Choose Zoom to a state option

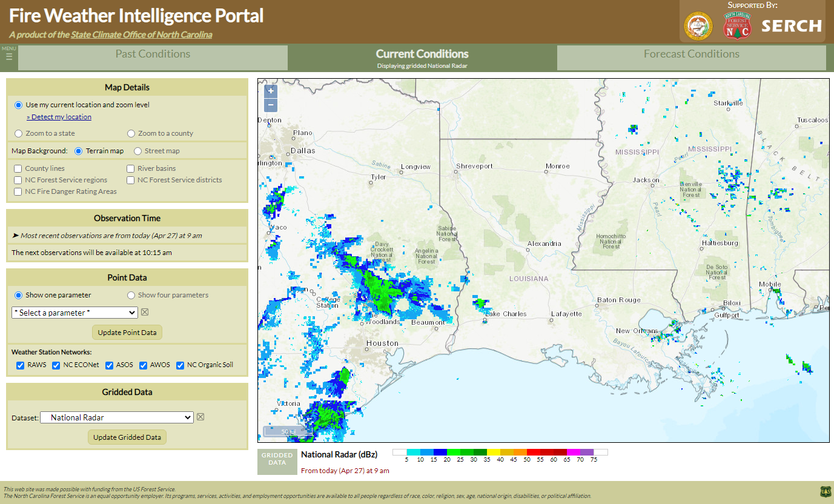click(18, 133)
